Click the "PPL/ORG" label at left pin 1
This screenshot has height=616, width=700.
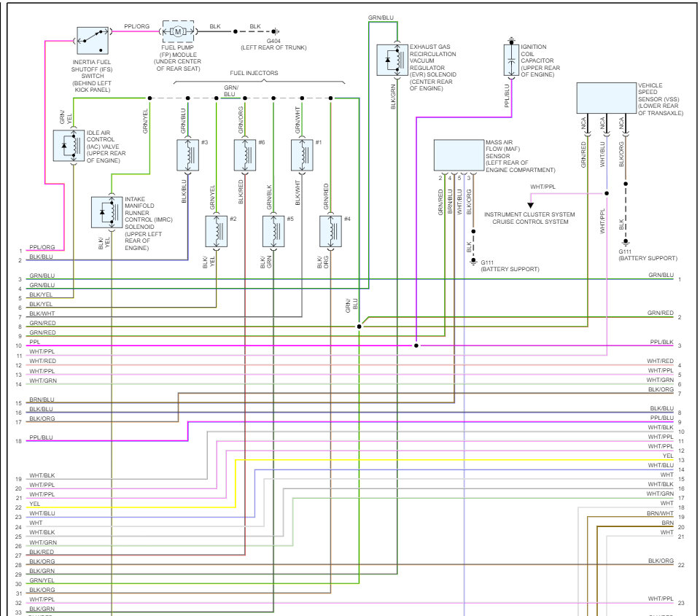click(42, 247)
